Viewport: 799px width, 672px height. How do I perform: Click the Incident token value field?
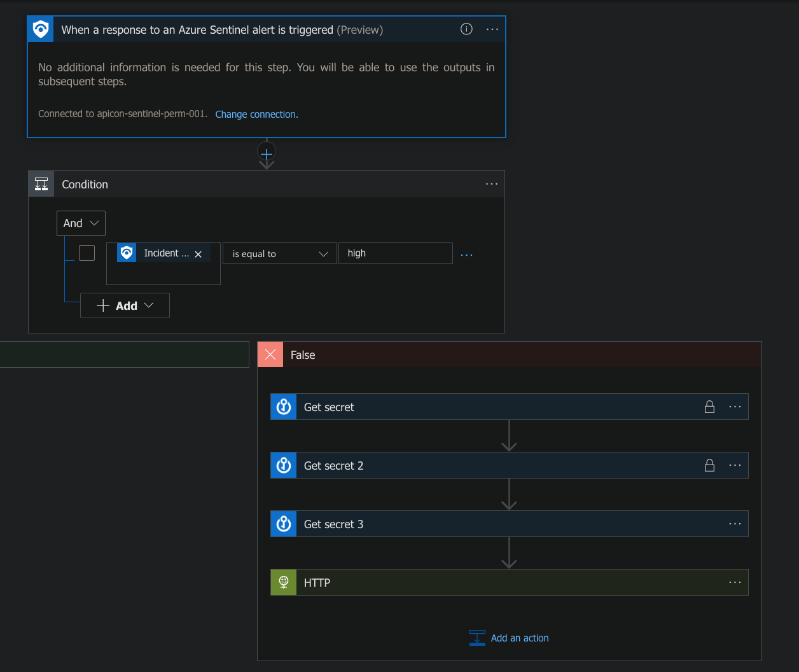pyautogui.click(x=163, y=263)
